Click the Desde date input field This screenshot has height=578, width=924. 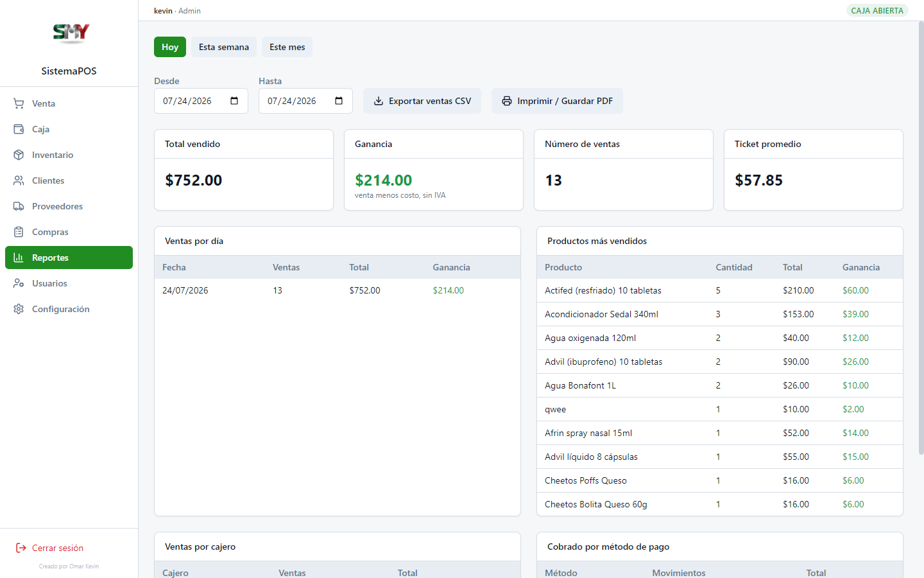tap(201, 101)
